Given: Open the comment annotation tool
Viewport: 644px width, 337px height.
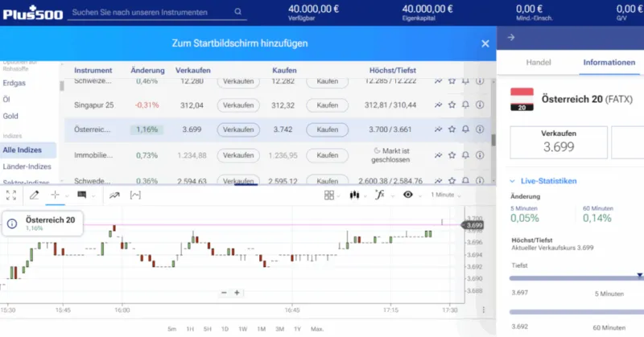Looking at the screenshot, I should point(82,195).
